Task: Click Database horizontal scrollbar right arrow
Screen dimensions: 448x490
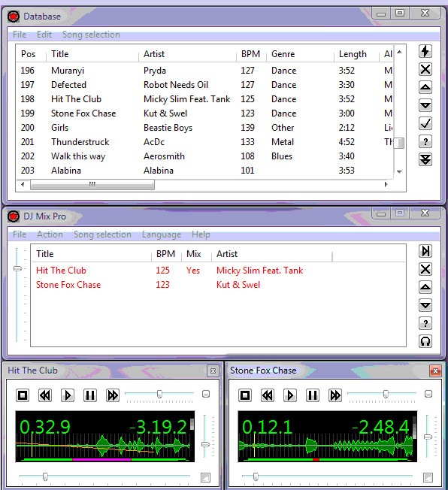Action: (386, 184)
